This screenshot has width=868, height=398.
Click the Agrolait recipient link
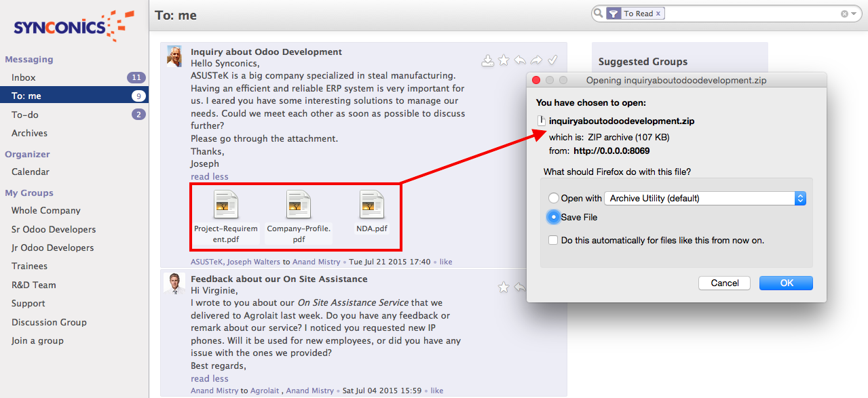(265, 391)
